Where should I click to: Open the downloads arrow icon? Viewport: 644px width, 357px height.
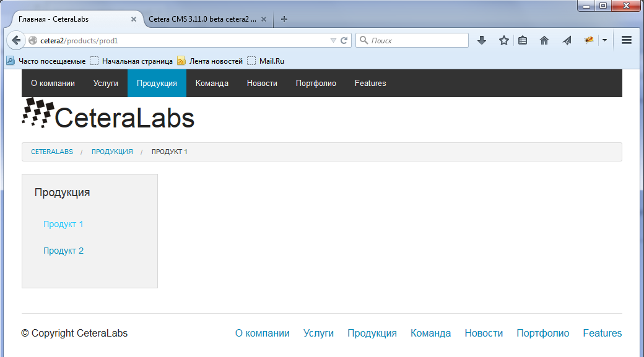click(482, 40)
